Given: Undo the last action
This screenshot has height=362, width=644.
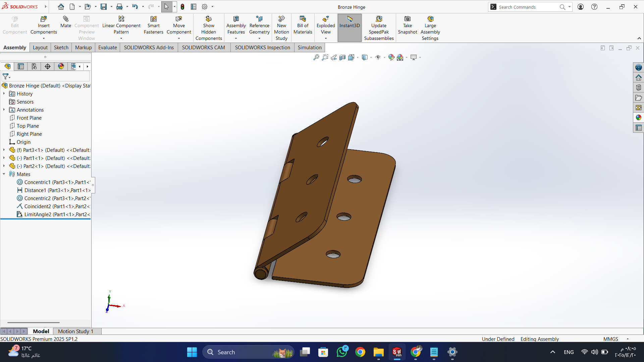Looking at the screenshot, I should [x=135, y=7].
